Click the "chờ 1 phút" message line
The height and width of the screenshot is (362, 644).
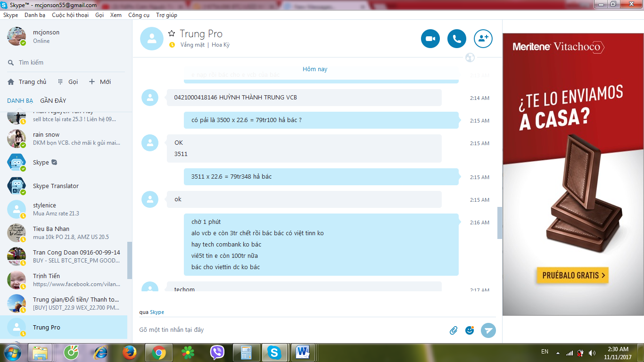206,222
